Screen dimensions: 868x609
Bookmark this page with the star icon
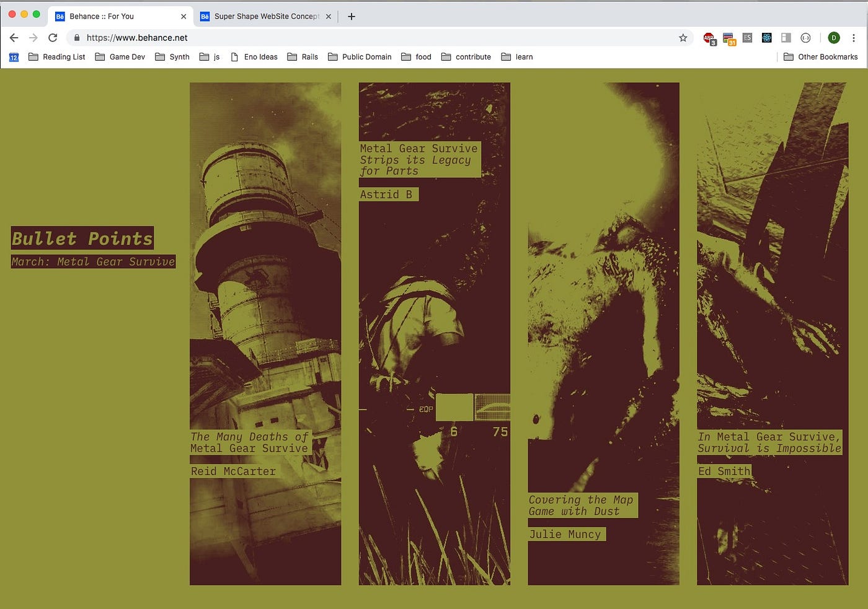point(683,38)
